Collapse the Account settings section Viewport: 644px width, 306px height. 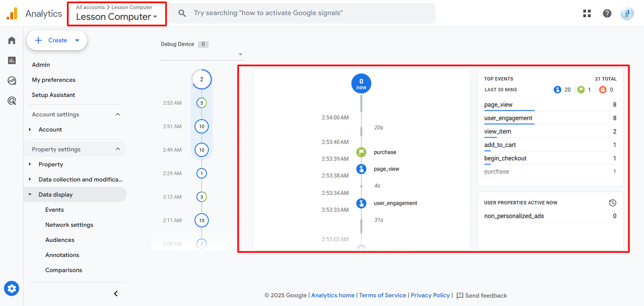click(x=118, y=114)
